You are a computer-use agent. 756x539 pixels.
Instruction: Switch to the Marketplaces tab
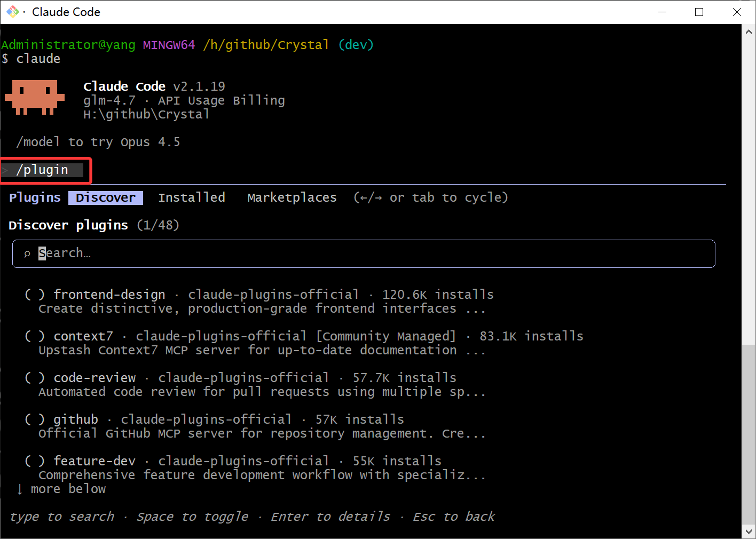292,197
